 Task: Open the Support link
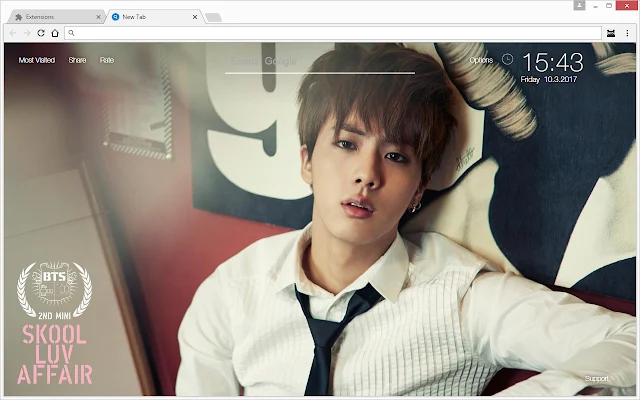596,378
